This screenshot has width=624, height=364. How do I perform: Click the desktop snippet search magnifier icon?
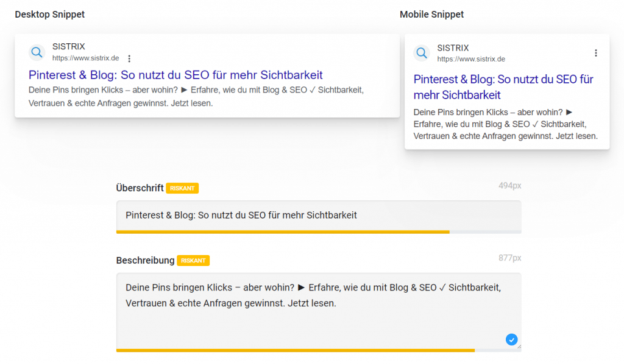pos(37,52)
